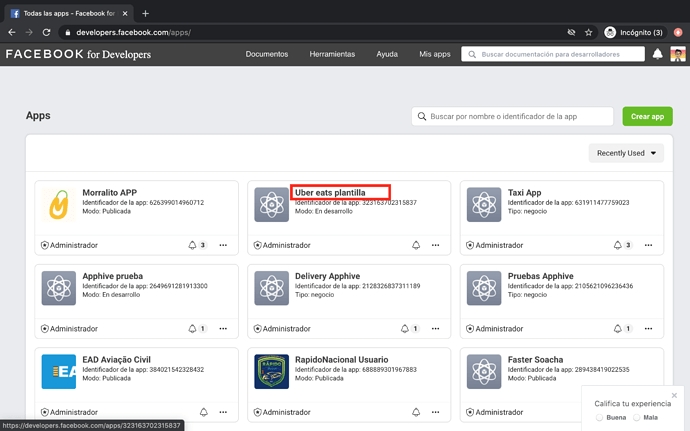Open three-dot menu on Taxi App card
This screenshot has width=690, height=431.
point(650,245)
